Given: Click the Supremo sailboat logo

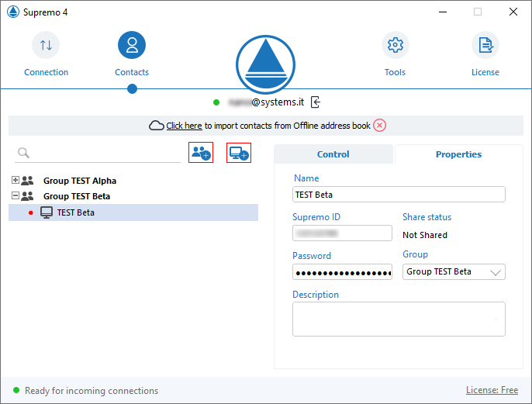Looking at the screenshot, I should click(x=266, y=64).
